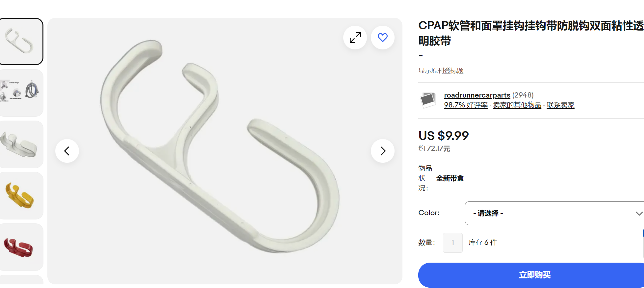
Task: Click the partially visible bottom thumbnail
Action: (x=20, y=280)
